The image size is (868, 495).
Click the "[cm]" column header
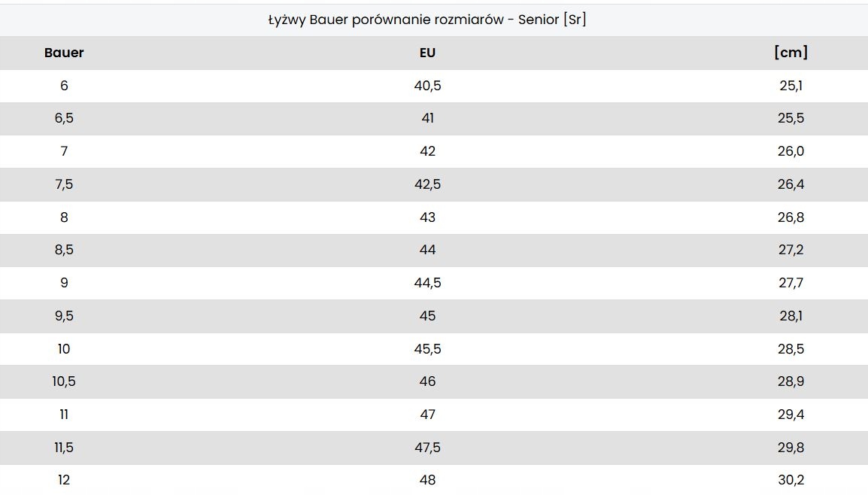(x=791, y=53)
